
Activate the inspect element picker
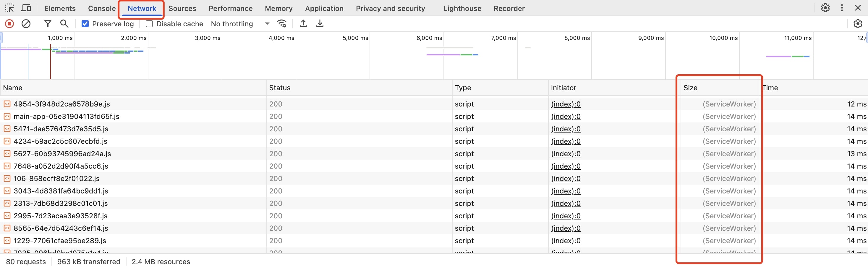coord(9,8)
